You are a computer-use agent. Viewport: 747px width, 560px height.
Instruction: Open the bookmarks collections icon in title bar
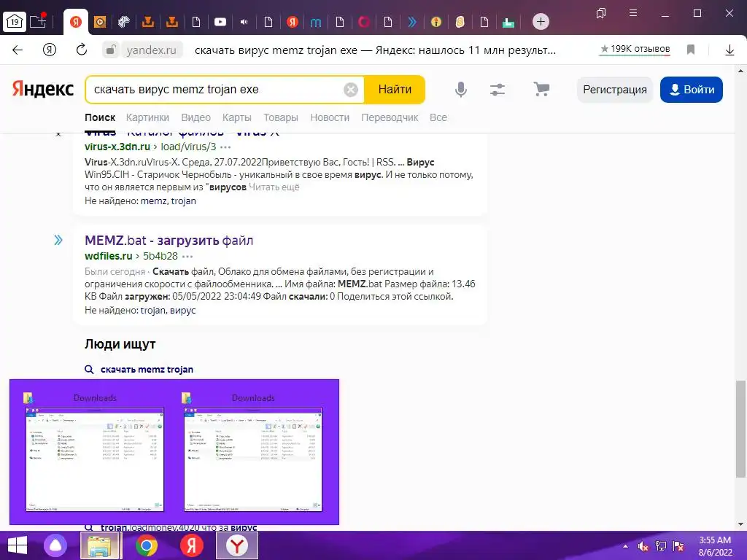(x=601, y=13)
